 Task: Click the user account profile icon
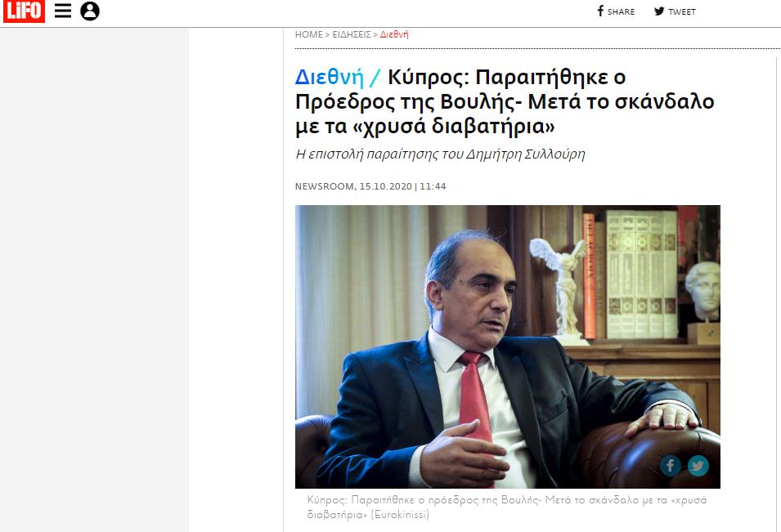click(90, 11)
